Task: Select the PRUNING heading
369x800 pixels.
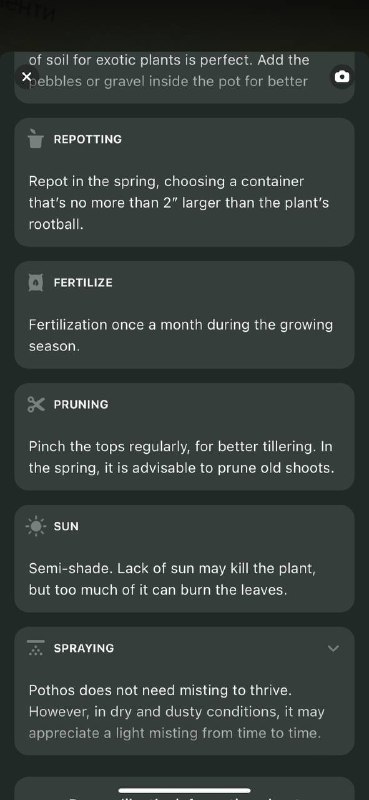Action: coord(81,405)
